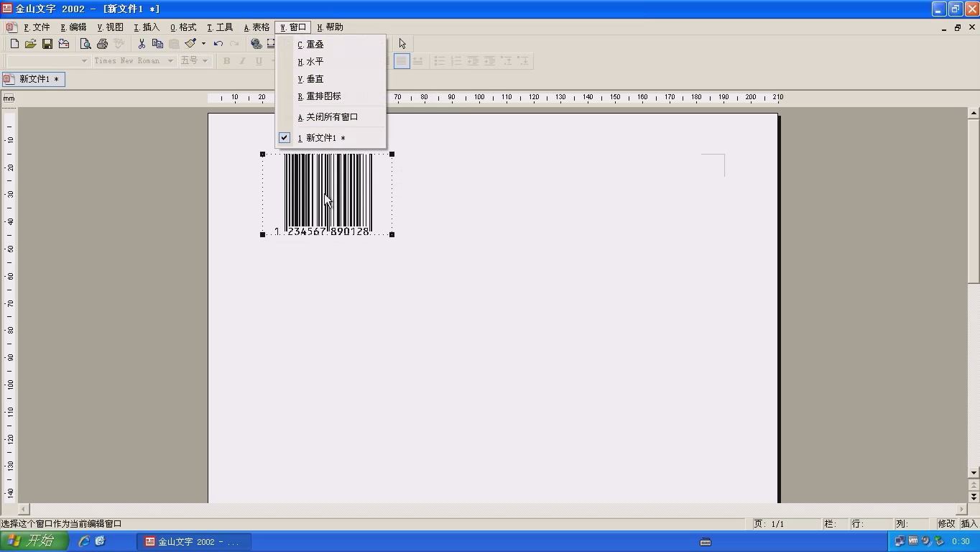The width and height of the screenshot is (980, 552).
Task: Activate the 金山文字 2002 taskbar button
Action: click(x=194, y=542)
